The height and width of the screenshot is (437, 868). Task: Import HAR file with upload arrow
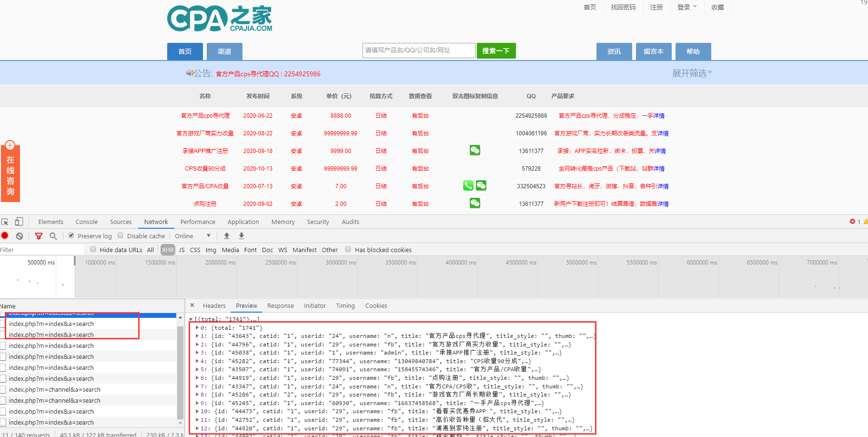click(x=227, y=235)
